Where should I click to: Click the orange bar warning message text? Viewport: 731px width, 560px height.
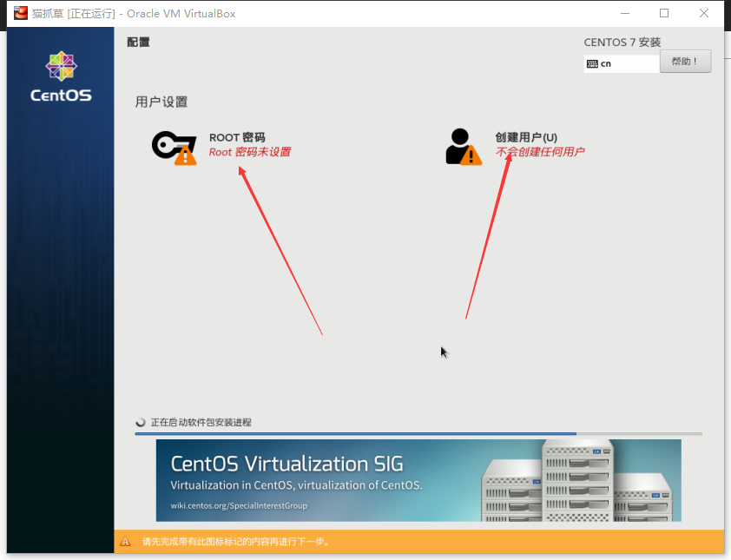click(x=236, y=542)
